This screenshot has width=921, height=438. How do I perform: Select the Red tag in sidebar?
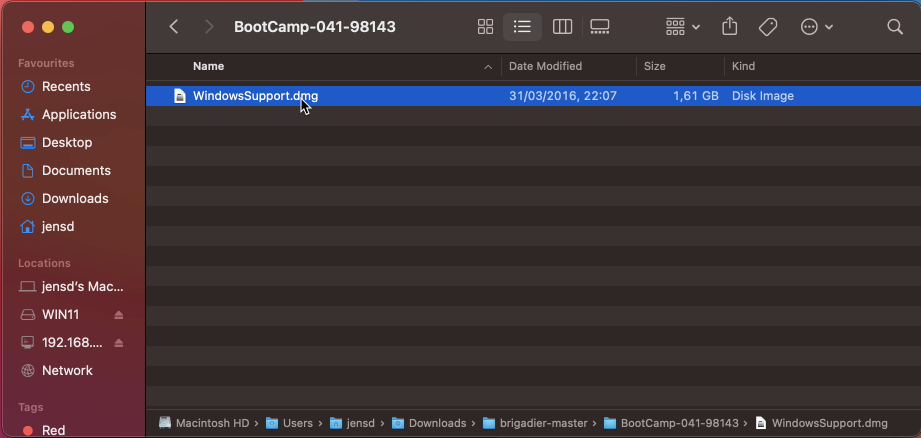point(42,430)
